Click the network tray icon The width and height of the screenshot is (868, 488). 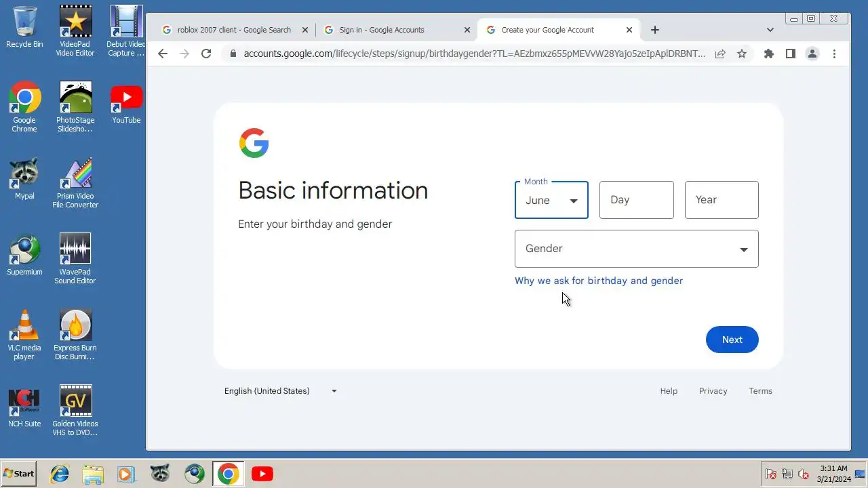click(x=787, y=474)
